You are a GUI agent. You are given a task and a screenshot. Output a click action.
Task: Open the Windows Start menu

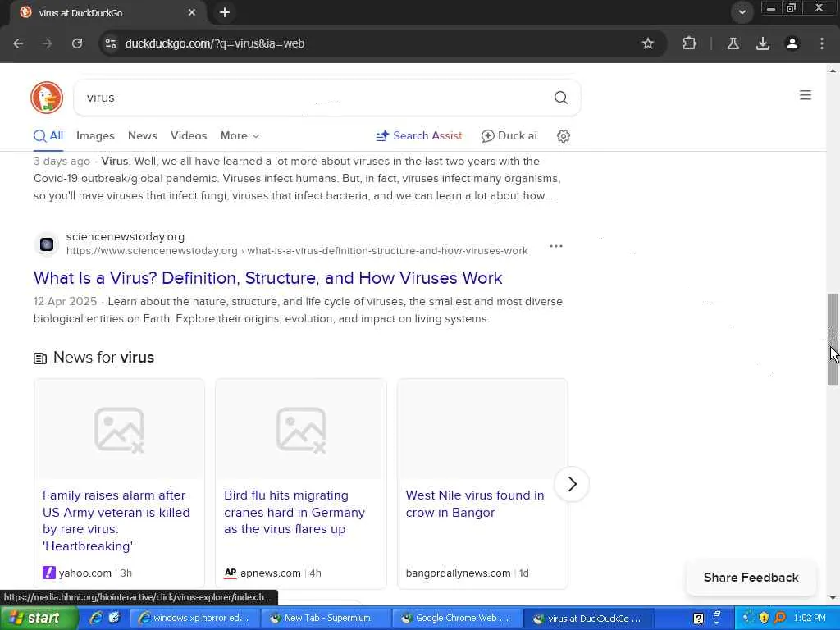click(39, 619)
